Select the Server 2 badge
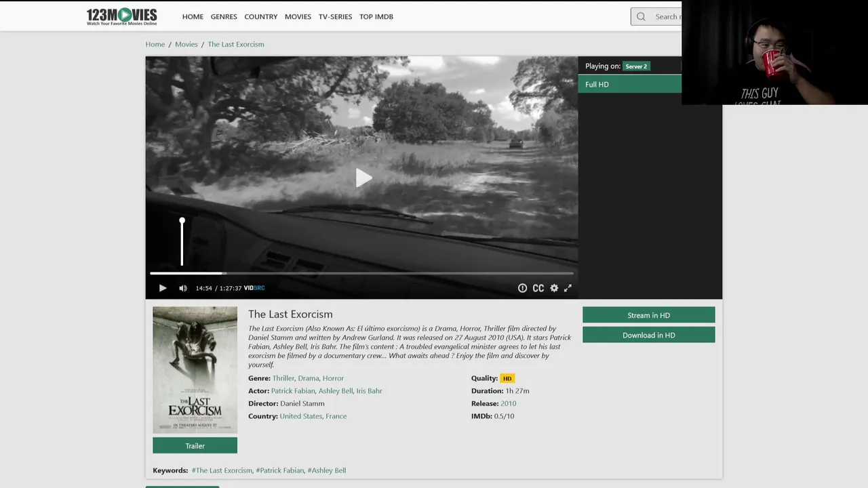Image resolution: width=868 pixels, height=488 pixels. (x=636, y=66)
